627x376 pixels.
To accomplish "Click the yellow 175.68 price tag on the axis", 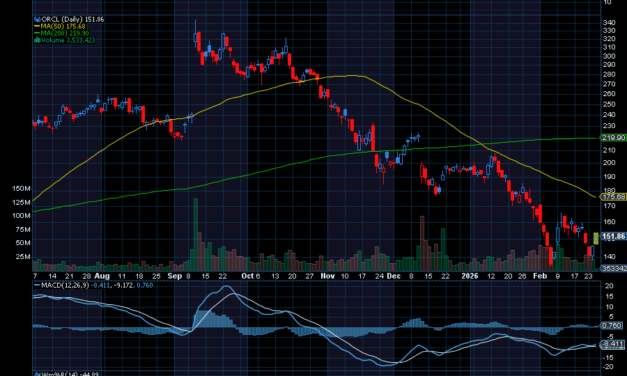I will click(613, 197).
